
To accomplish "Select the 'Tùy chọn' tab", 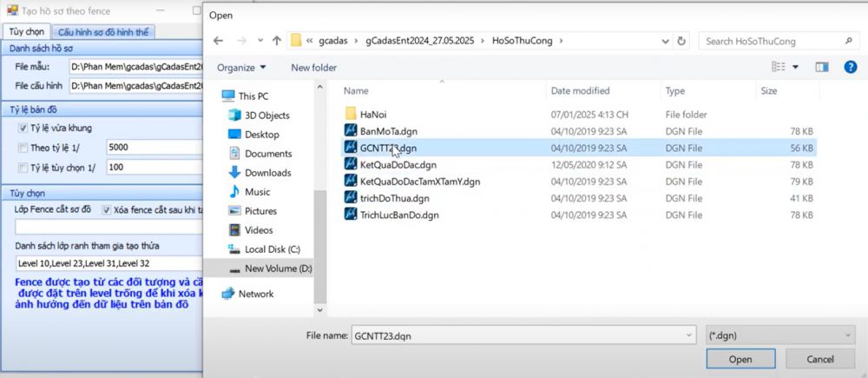I will pyautogui.click(x=26, y=31).
